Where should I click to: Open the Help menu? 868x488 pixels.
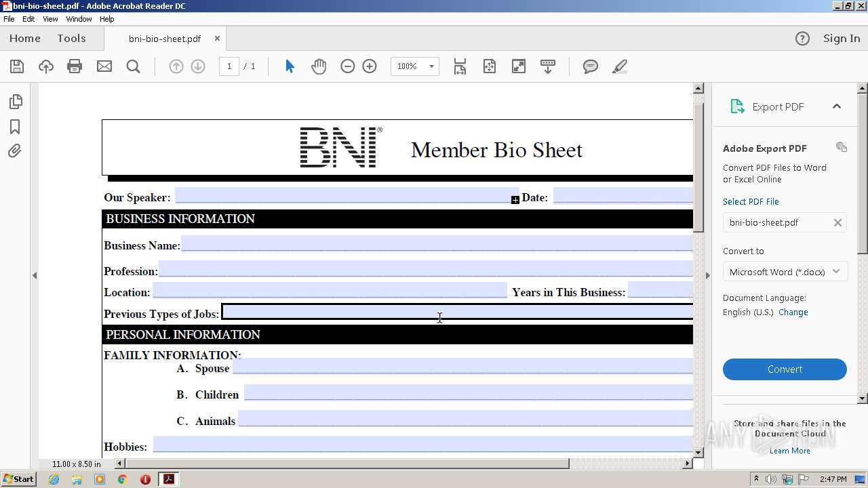107,19
